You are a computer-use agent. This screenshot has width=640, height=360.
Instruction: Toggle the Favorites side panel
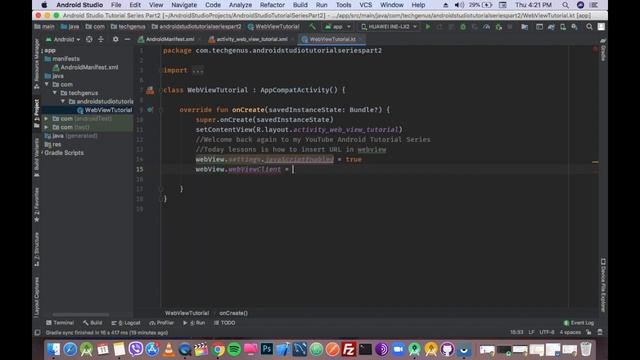(x=37, y=204)
